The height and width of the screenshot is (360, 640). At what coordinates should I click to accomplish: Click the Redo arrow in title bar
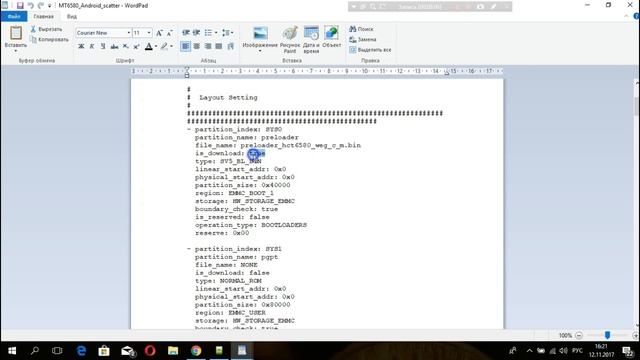[41, 6]
